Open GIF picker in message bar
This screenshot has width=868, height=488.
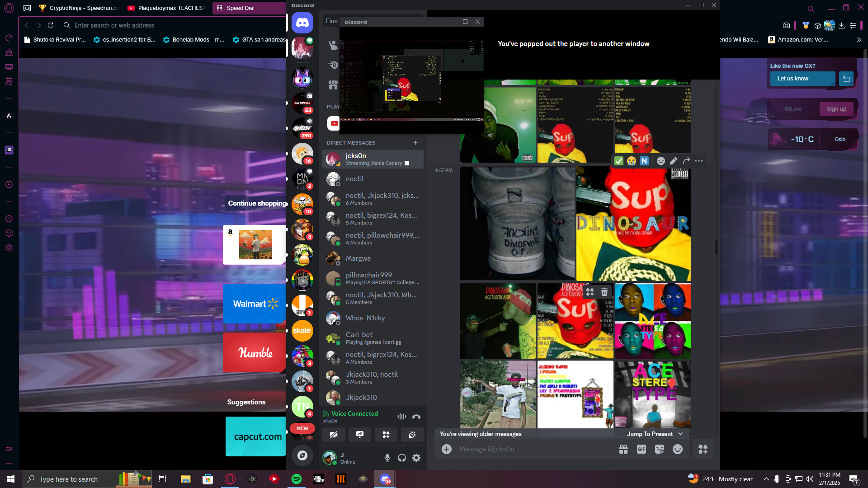coord(641,449)
